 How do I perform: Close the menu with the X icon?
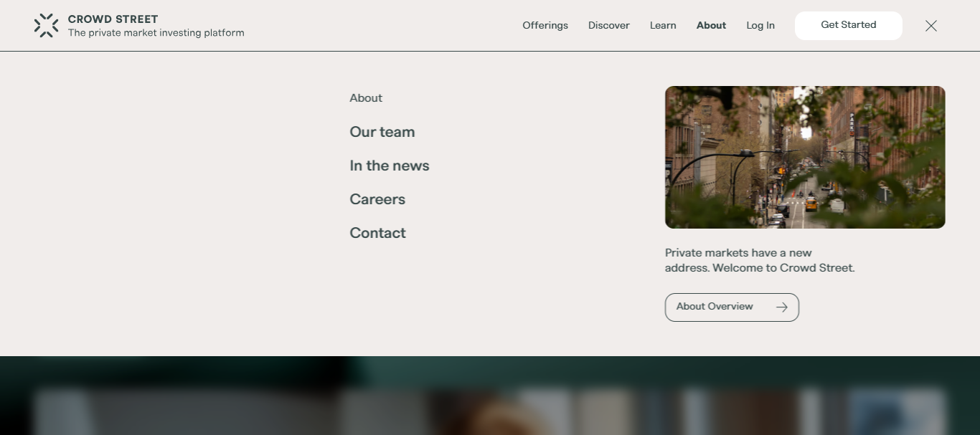click(x=931, y=26)
